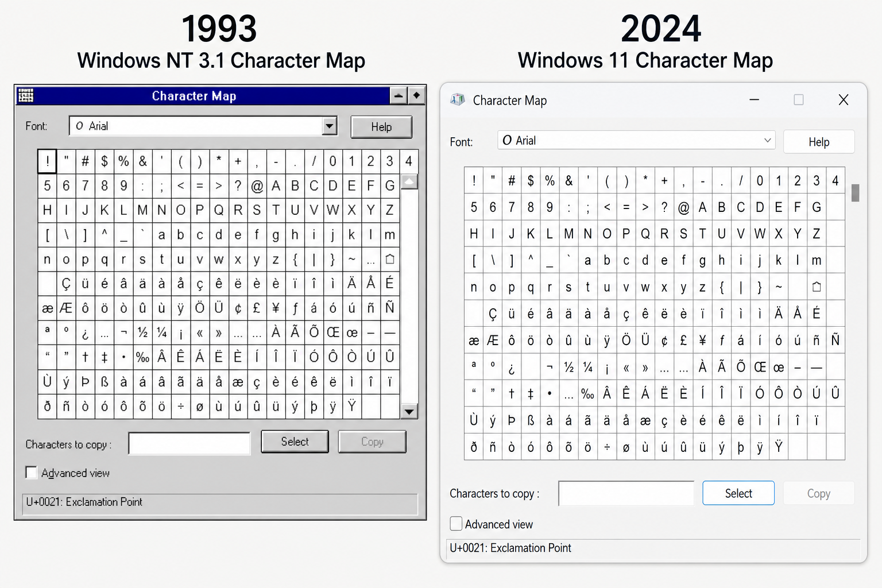Click Windows 11 status text U+0021 Exclamation Point
This screenshot has height=588, width=882.
(x=510, y=548)
